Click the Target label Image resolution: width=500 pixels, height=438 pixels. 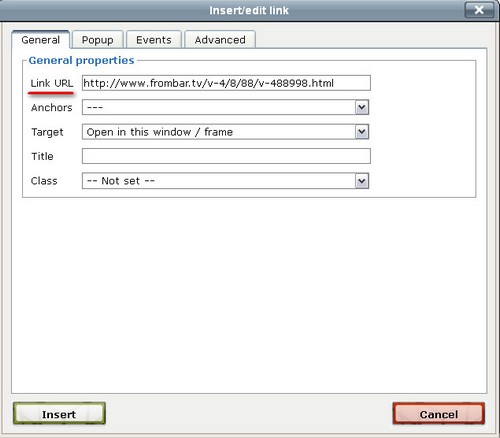coord(47,132)
